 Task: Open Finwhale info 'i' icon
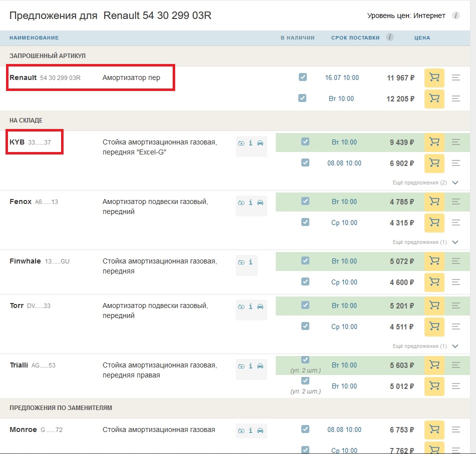pyautogui.click(x=250, y=261)
